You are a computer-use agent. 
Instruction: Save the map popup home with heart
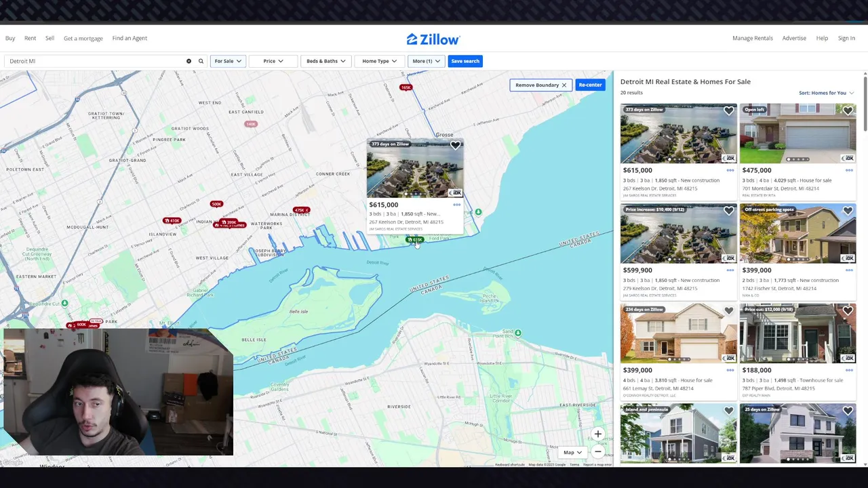(455, 145)
